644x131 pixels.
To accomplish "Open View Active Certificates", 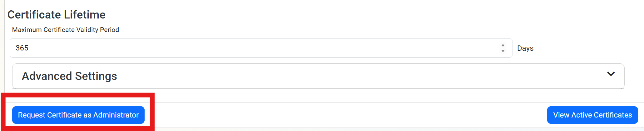I will click(592, 115).
